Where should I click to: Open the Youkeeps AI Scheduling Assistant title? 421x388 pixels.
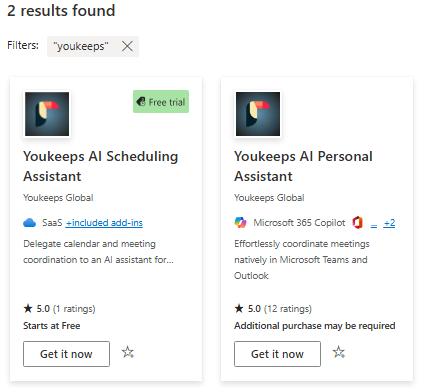(x=101, y=166)
